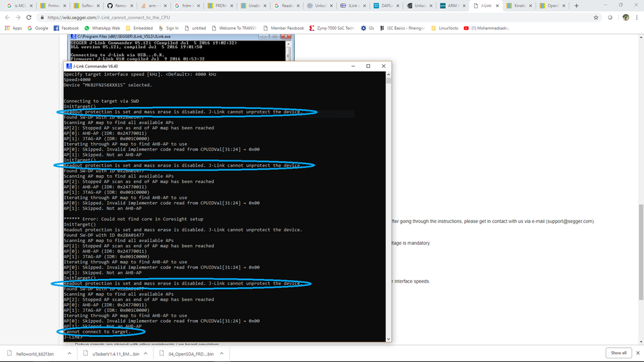This screenshot has width=644, height=362.
Task: Click the web page vertical scrollbar thumb
Action: pyautogui.click(x=641, y=252)
